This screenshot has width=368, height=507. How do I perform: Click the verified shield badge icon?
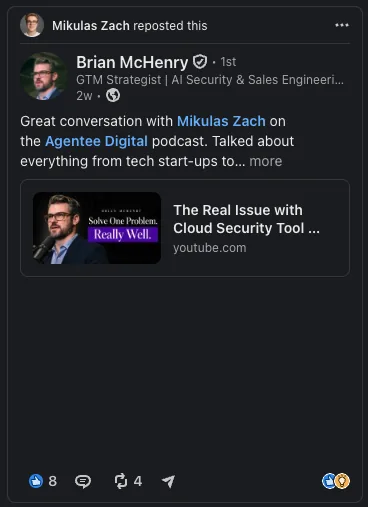pyautogui.click(x=200, y=62)
